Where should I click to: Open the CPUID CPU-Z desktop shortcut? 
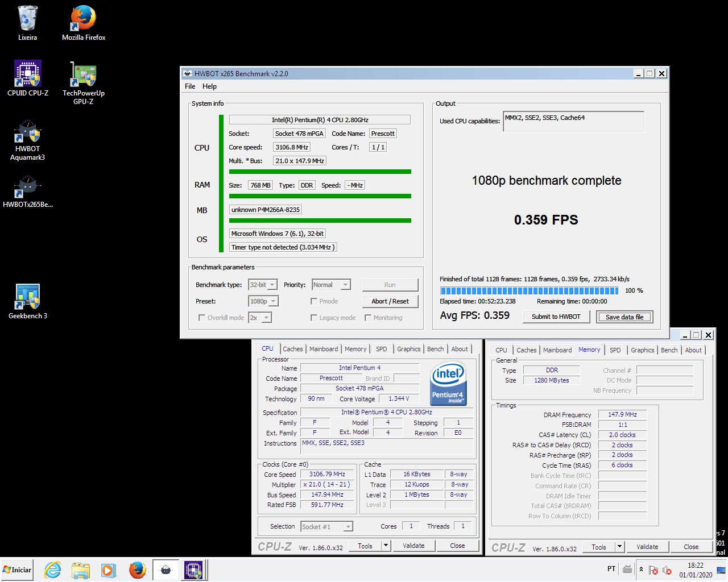28,78
